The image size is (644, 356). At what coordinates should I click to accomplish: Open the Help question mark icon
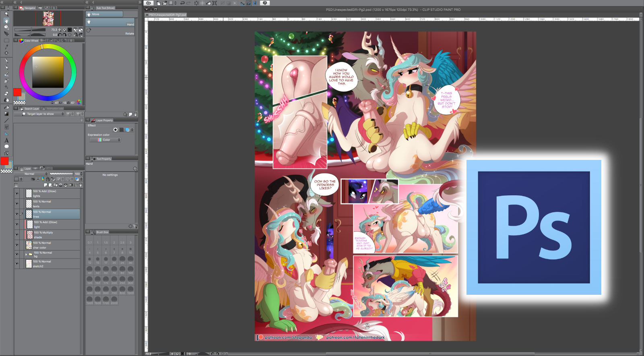pos(265,3)
